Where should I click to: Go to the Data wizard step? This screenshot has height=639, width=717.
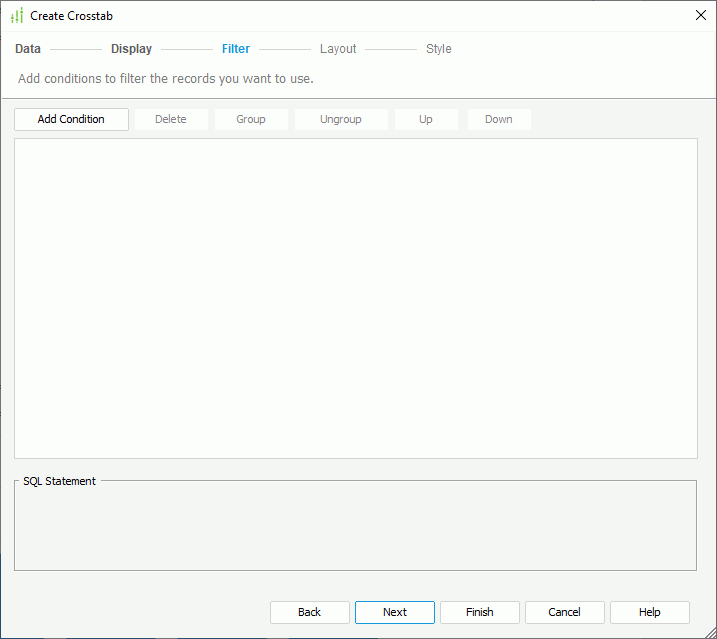(28, 48)
